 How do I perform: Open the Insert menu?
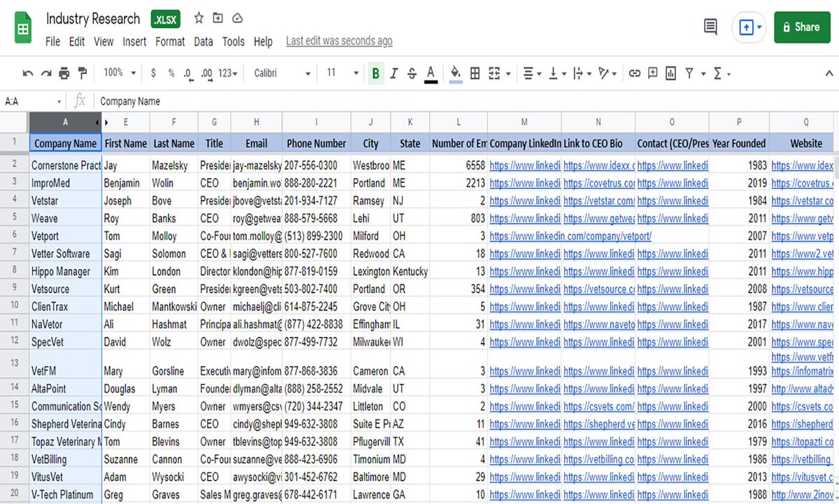[x=134, y=42]
